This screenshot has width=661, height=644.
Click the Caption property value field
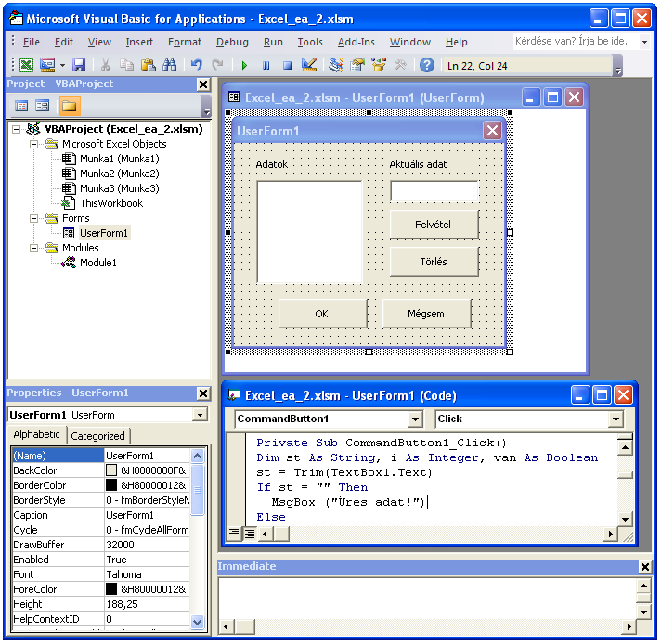click(147, 515)
